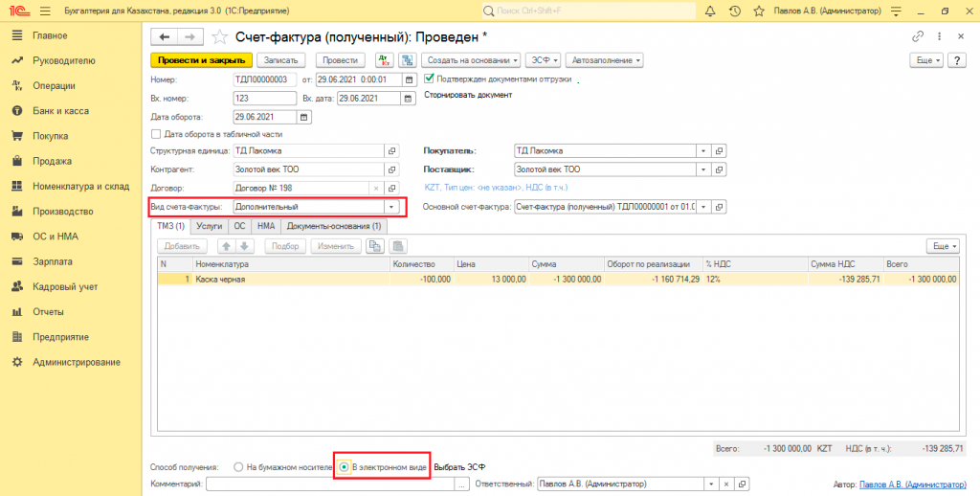Paste rows icon in table toolbar
Screen dimensions: 980x496
click(x=397, y=246)
